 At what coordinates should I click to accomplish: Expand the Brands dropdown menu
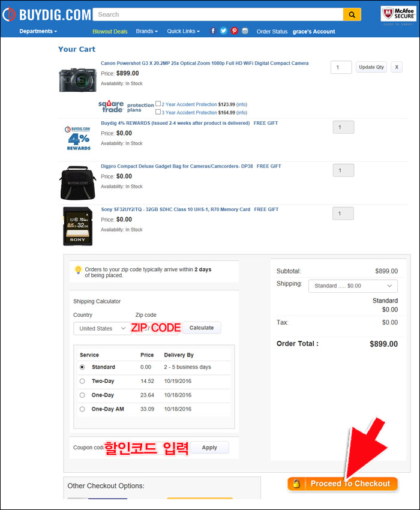point(147,31)
